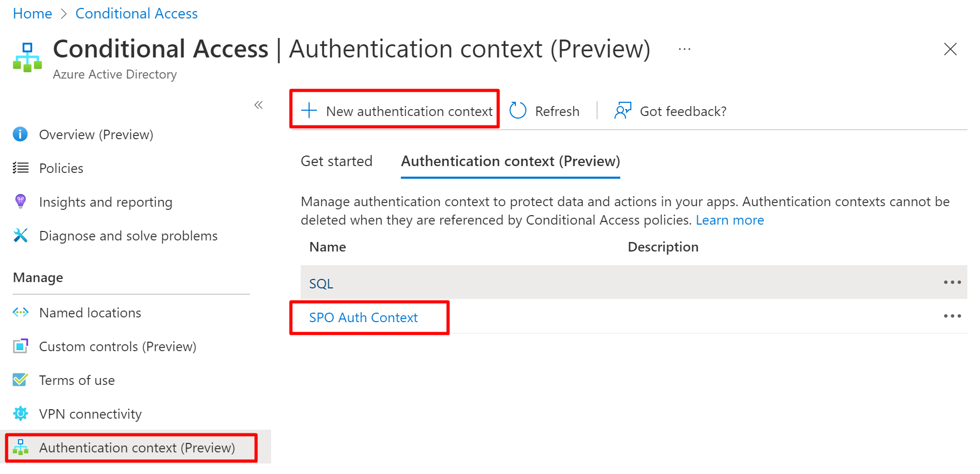Screen dimensions: 980x474
Task: Open more options for SPO Auth Context
Action: (x=952, y=316)
